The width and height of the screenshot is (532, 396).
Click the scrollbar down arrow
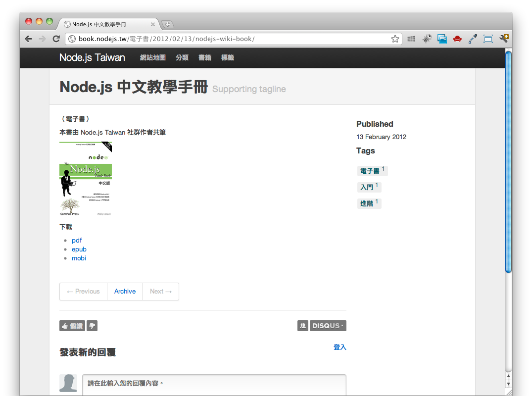(x=508, y=384)
